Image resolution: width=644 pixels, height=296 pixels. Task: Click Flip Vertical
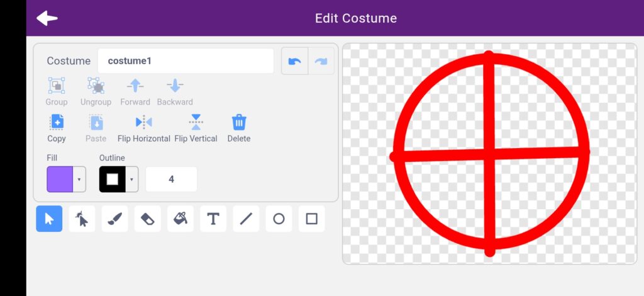pos(196,128)
